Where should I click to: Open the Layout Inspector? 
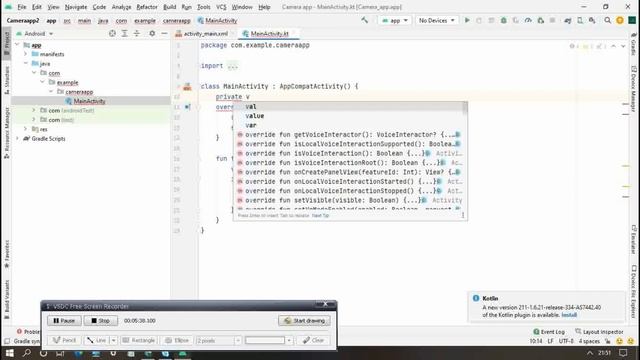600,332
